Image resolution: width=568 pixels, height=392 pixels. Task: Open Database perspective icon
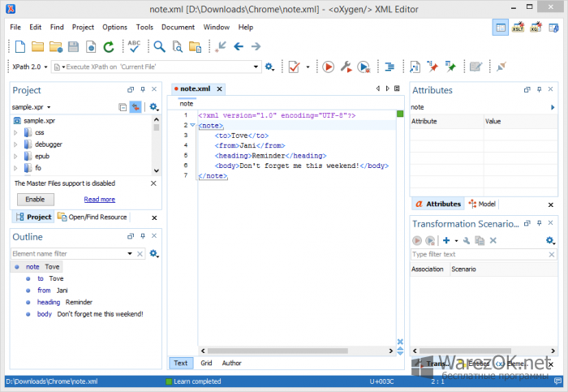point(553,28)
